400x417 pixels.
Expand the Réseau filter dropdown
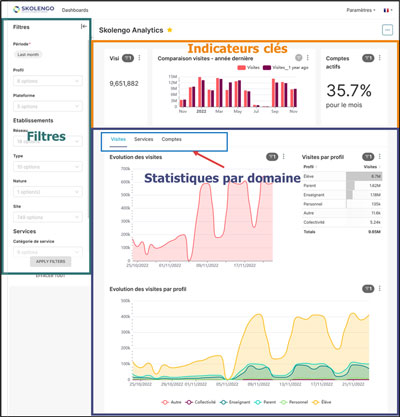click(48, 141)
